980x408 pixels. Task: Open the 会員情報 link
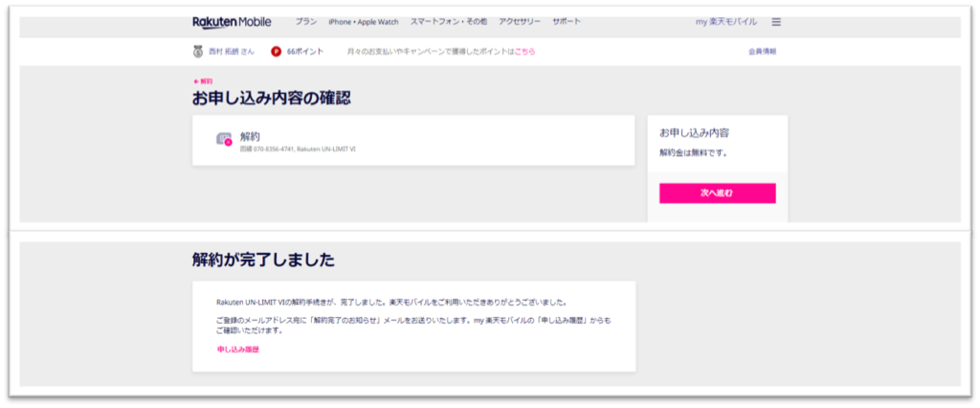pyautogui.click(x=762, y=52)
